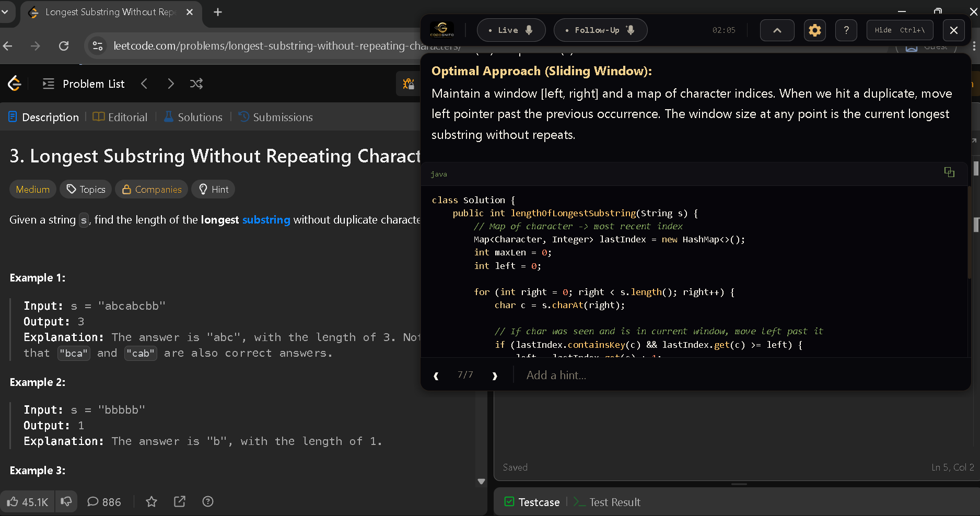Open the overlay help question mark
980x516 pixels.
point(846,30)
